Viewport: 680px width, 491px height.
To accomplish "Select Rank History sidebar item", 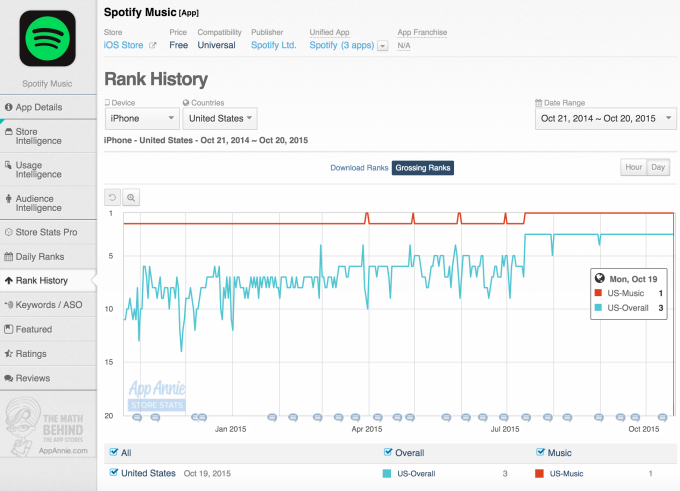I will pos(48,281).
